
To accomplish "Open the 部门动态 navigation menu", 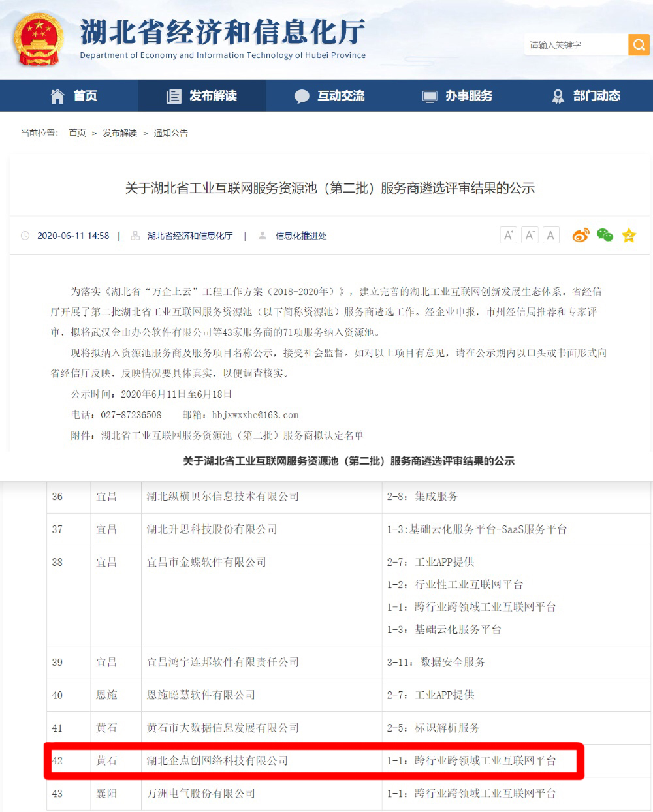I will 586,96.
